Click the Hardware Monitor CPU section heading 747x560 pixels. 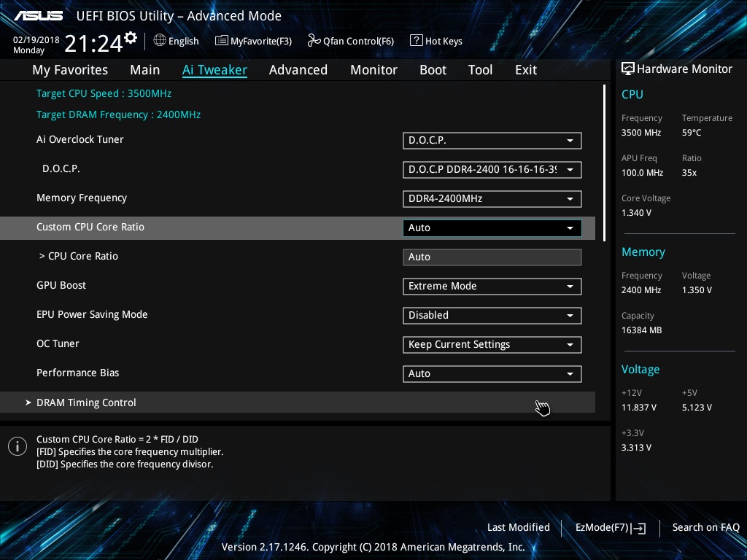tap(632, 94)
